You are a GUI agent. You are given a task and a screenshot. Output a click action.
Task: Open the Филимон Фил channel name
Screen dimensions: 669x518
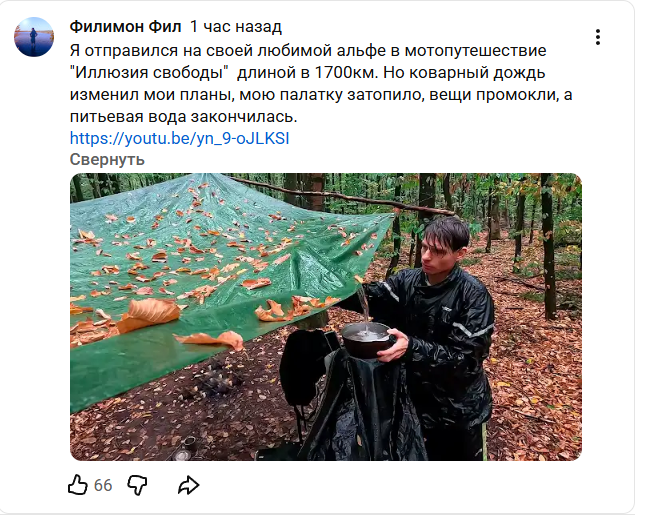[125, 26]
